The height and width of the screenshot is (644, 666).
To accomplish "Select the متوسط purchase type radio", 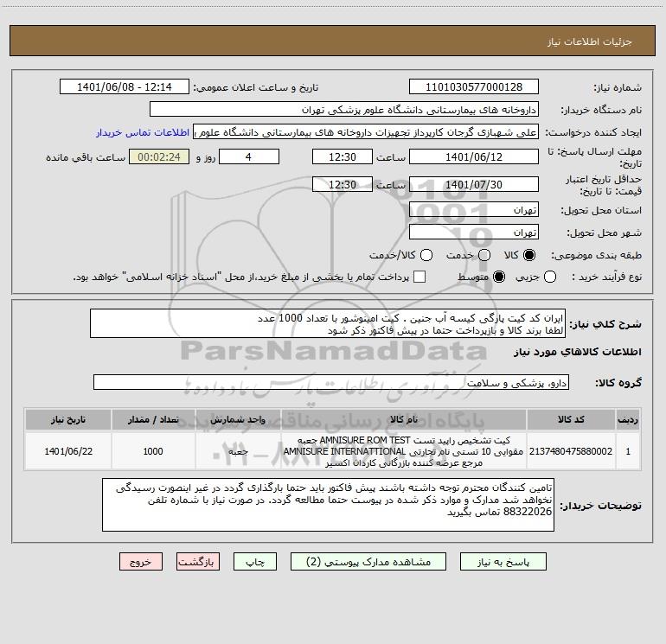I will click(499, 277).
